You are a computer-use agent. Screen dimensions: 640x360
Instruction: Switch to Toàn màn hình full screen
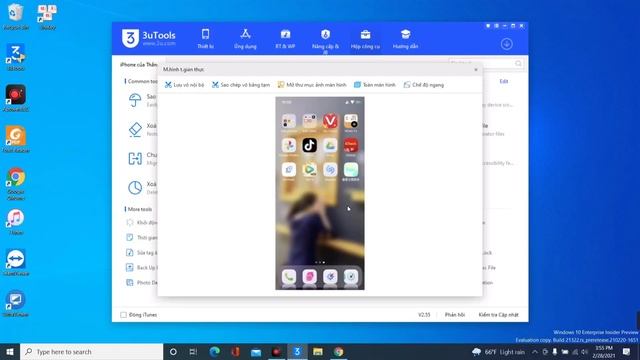(x=375, y=85)
